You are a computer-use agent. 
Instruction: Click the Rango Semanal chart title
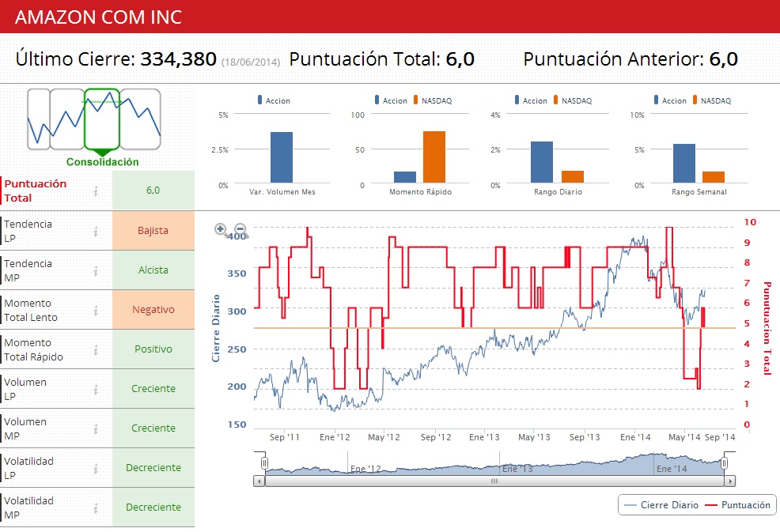(699, 192)
